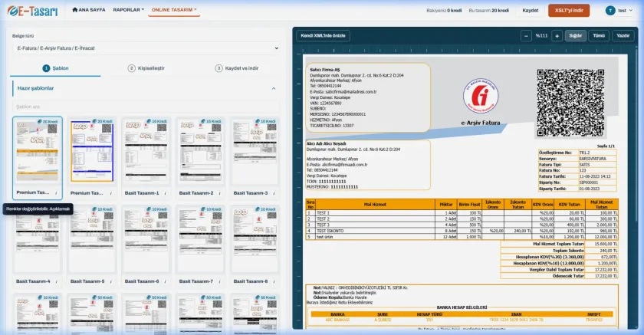644x335 pixels.
Task: Click info icon of selected Premium template
Action: [56, 193]
